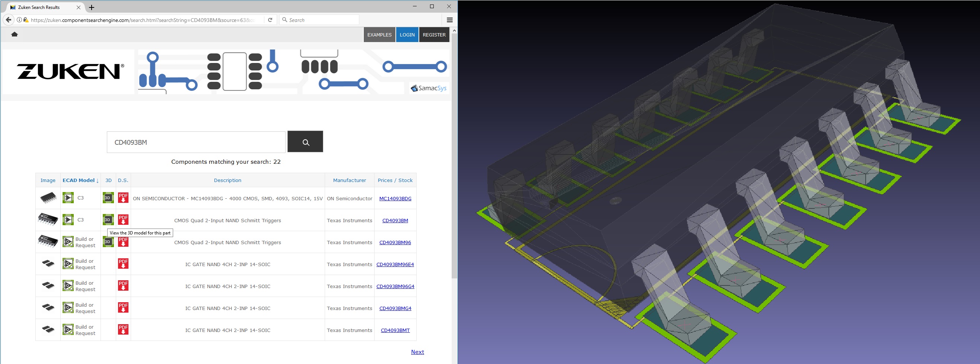Open the CD4093BM96G4 price link

(x=395, y=287)
